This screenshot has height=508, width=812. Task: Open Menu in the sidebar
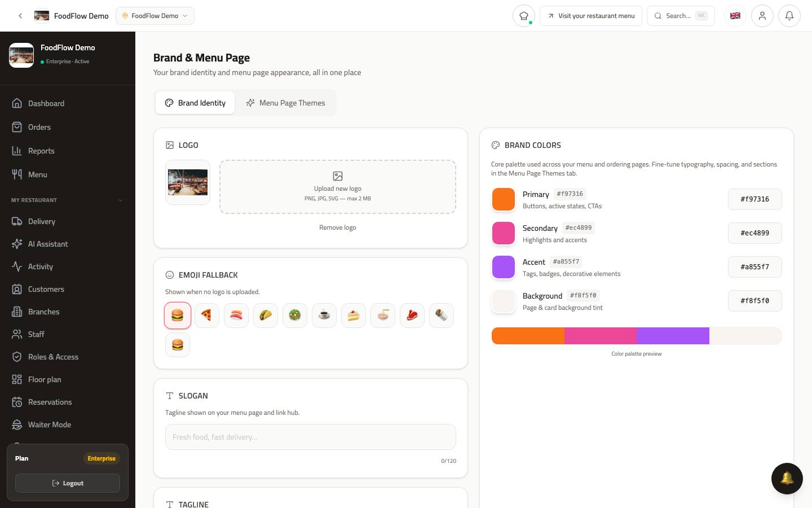(x=68, y=174)
